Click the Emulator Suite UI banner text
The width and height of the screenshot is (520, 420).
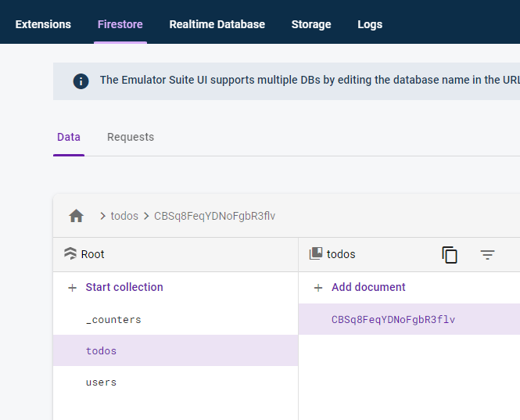[x=310, y=80]
